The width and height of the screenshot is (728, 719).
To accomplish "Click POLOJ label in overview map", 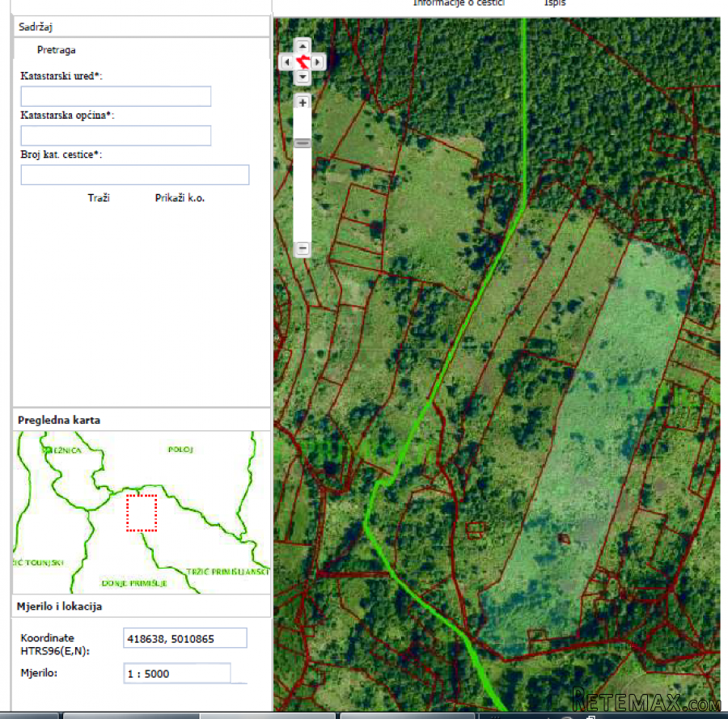I will tap(180, 450).
